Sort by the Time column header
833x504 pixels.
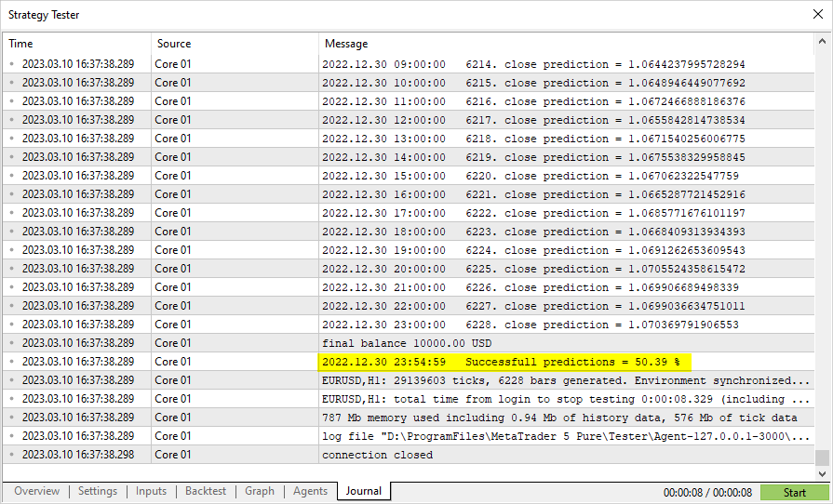tap(74, 44)
